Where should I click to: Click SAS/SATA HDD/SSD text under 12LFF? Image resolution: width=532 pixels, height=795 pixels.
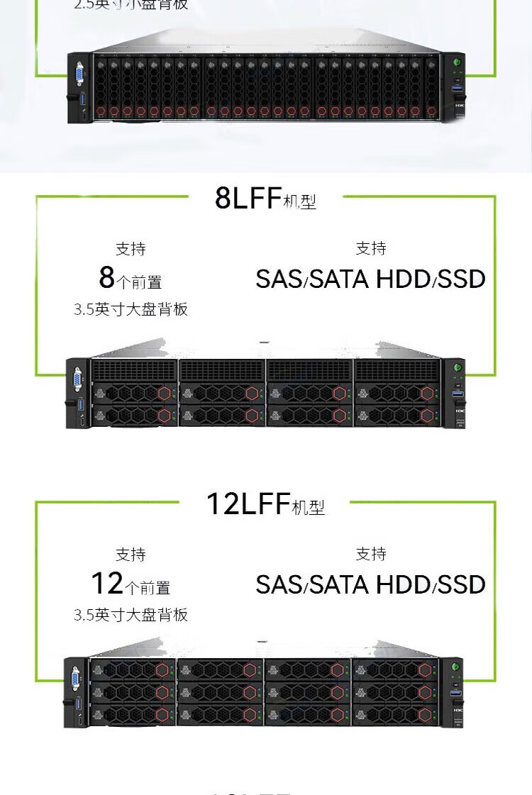coord(370,584)
